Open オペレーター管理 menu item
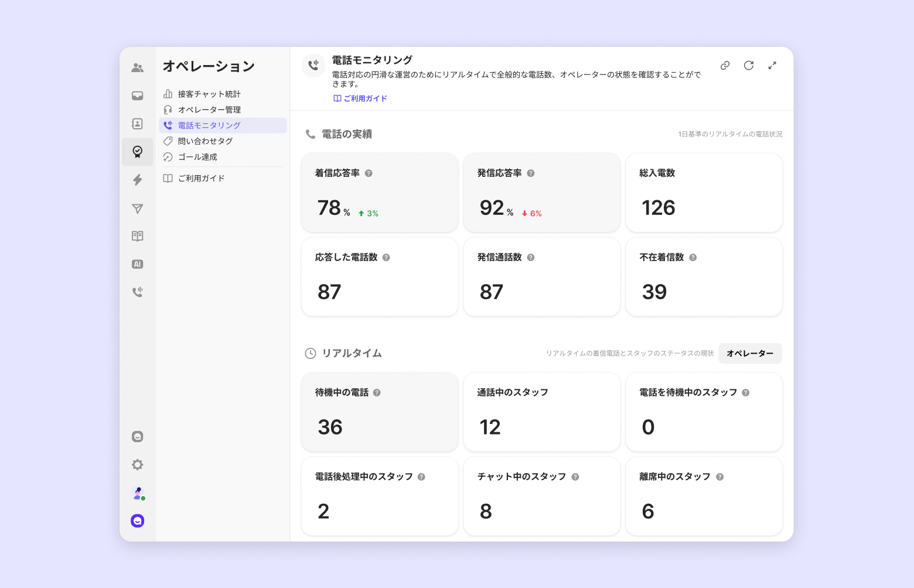This screenshot has height=588, width=914. pos(223,110)
